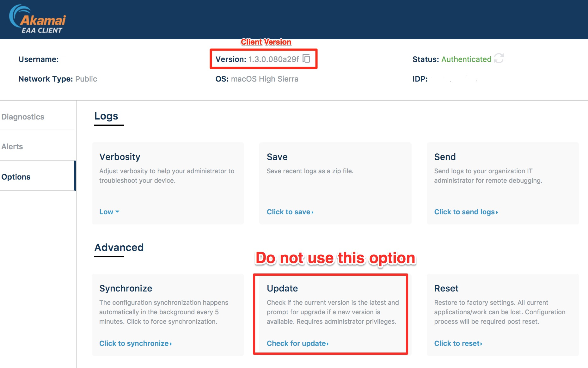Click the Authenticated status text
The width and height of the screenshot is (588, 368).
(x=466, y=59)
